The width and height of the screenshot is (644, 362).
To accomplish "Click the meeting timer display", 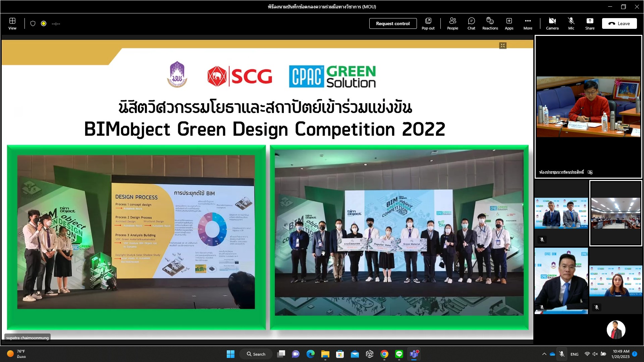I will 56,23.
